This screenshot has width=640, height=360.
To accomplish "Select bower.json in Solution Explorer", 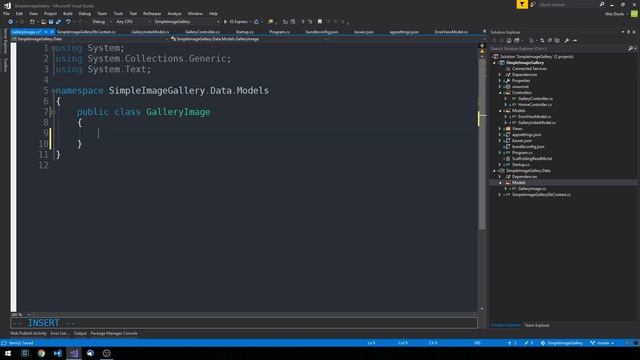I will coord(522,140).
